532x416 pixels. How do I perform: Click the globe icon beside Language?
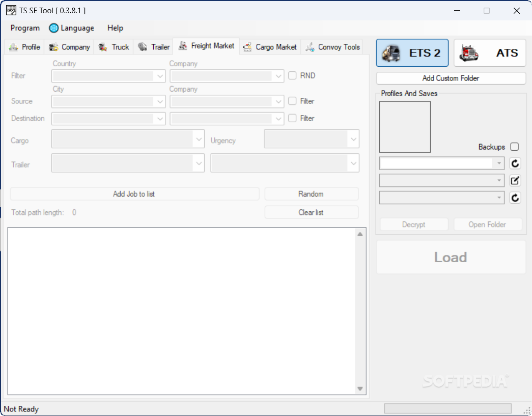click(x=53, y=28)
